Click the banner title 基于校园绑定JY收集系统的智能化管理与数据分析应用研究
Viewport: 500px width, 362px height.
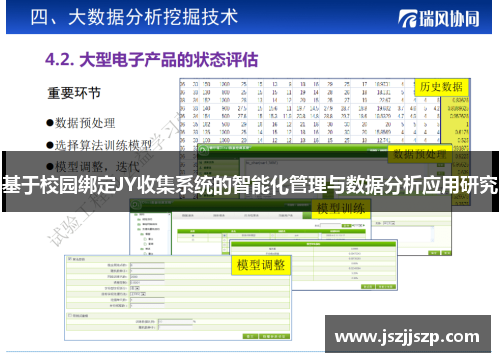(x=250, y=184)
